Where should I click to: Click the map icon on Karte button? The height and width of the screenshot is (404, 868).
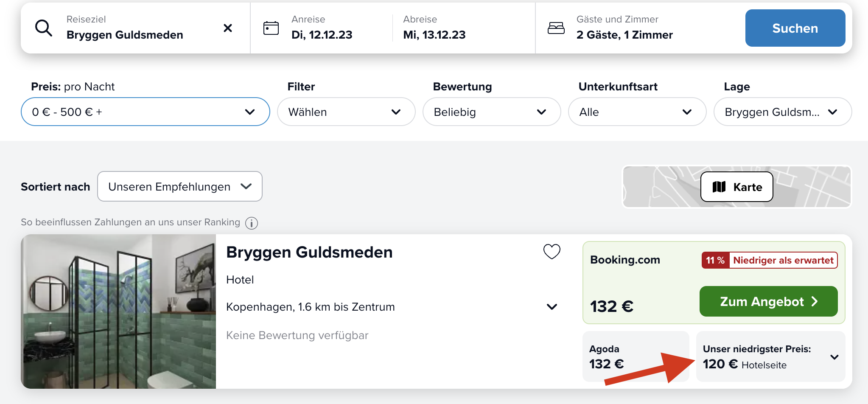[719, 187]
